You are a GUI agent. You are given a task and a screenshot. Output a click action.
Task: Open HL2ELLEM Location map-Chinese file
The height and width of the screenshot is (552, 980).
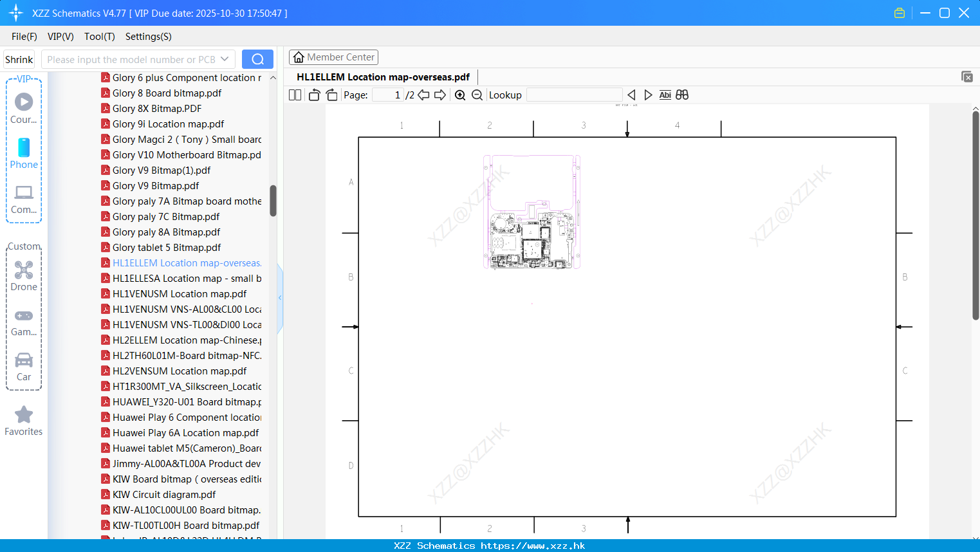click(x=181, y=340)
